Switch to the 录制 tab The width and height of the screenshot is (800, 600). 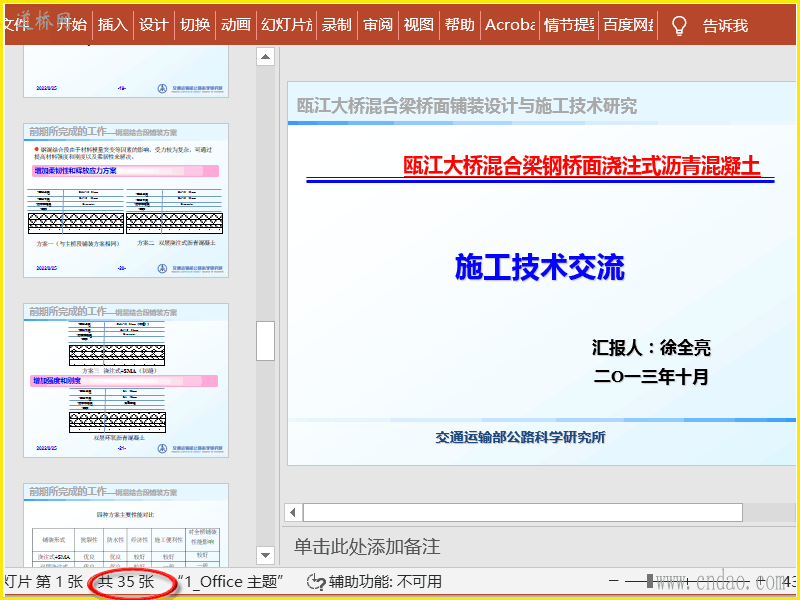pos(336,24)
